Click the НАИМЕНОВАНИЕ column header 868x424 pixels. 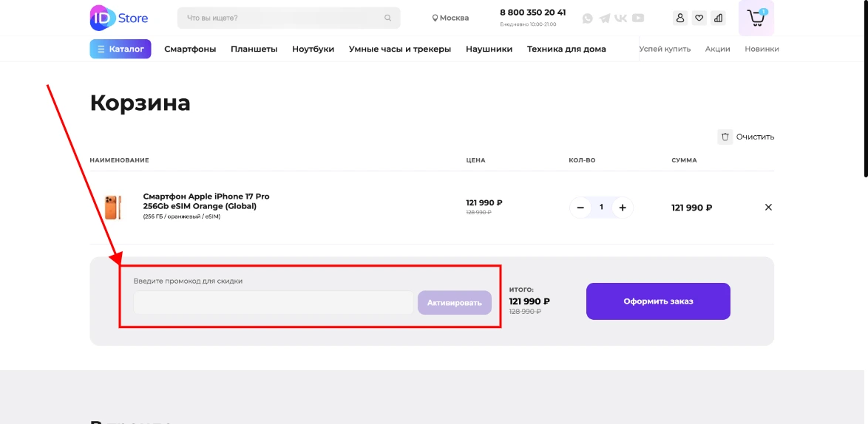(x=119, y=160)
